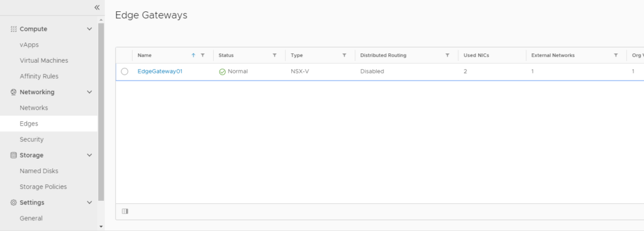644x231 pixels.
Task: Toggle the Name column sort arrow
Action: click(x=194, y=55)
